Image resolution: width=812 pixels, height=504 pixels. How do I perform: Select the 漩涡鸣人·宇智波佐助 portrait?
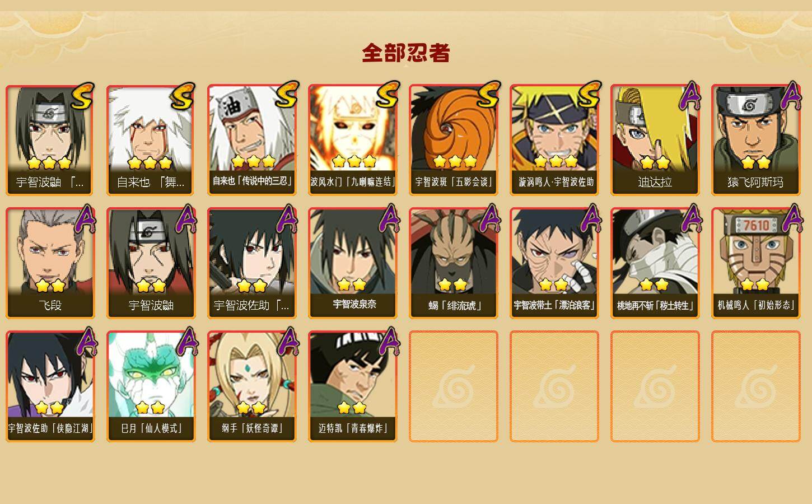pyautogui.click(x=554, y=128)
